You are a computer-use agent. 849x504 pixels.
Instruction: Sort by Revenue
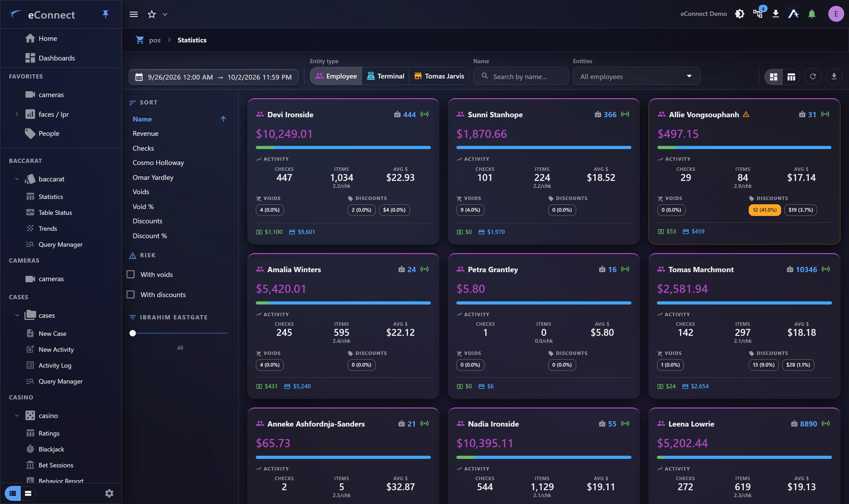(x=145, y=134)
